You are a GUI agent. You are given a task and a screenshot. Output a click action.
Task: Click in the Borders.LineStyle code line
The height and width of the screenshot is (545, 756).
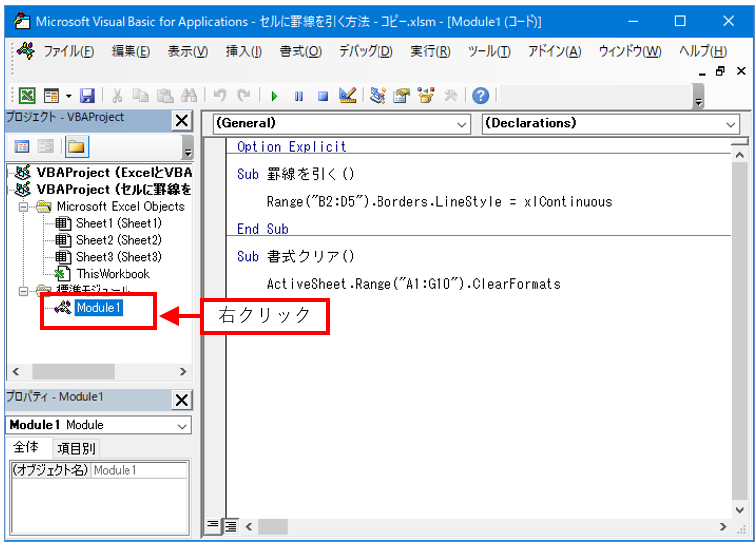439,201
